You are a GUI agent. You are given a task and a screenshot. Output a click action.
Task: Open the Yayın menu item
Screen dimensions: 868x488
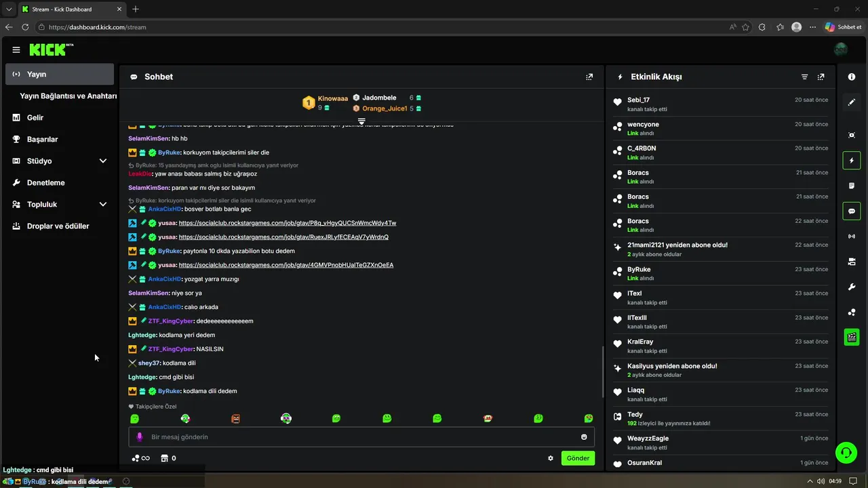pyautogui.click(x=60, y=74)
